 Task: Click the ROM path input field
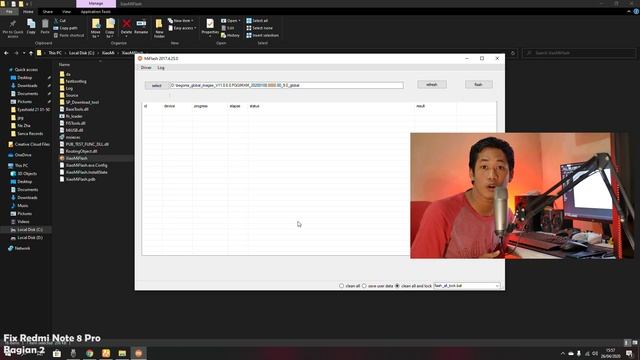click(x=287, y=85)
